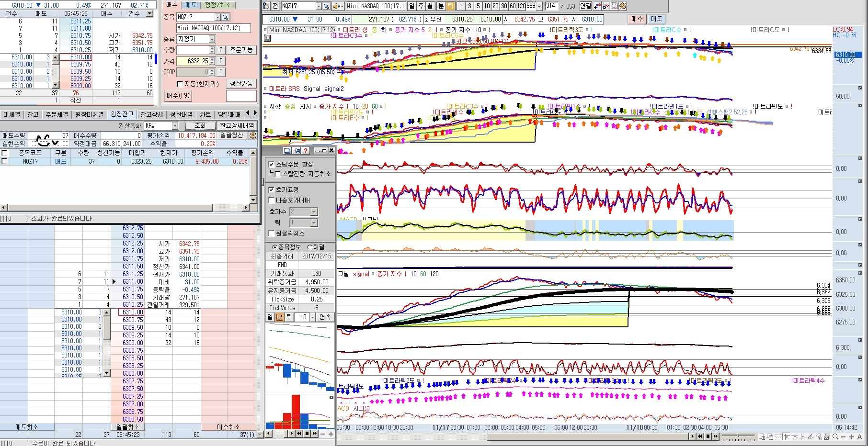Enable 원클릭취소 checkbox

coord(272,233)
